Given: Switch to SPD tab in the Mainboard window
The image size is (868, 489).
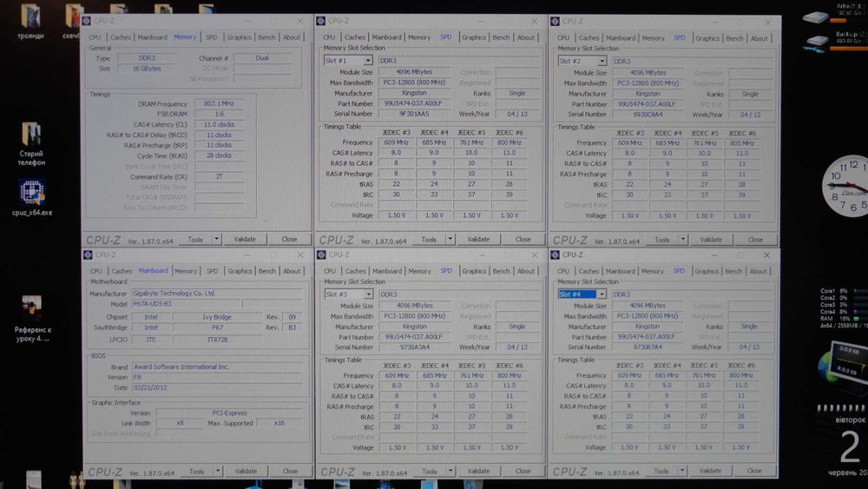Looking at the screenshot, I should (212, 271).
